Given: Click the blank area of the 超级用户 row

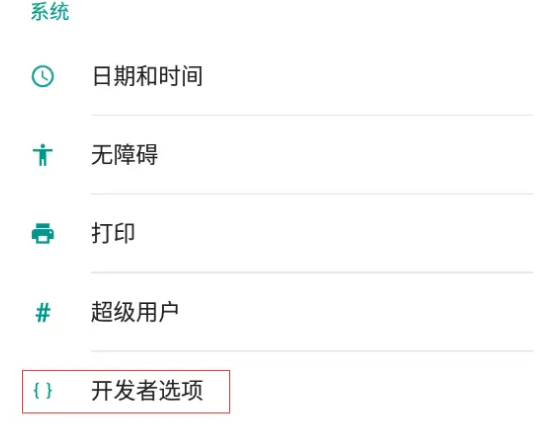Looking at the screenshot, I should click(357, 312).
